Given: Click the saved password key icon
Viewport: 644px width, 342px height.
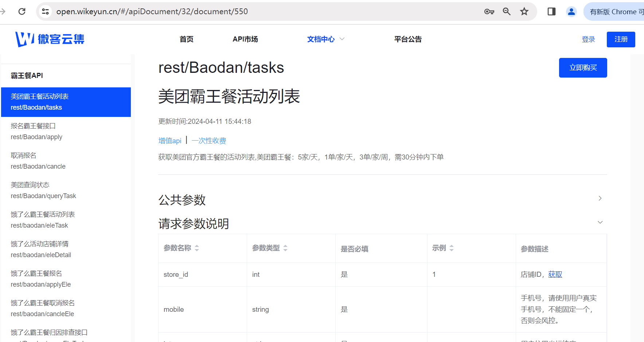Looking at the screenshot, I should [489, 12].
